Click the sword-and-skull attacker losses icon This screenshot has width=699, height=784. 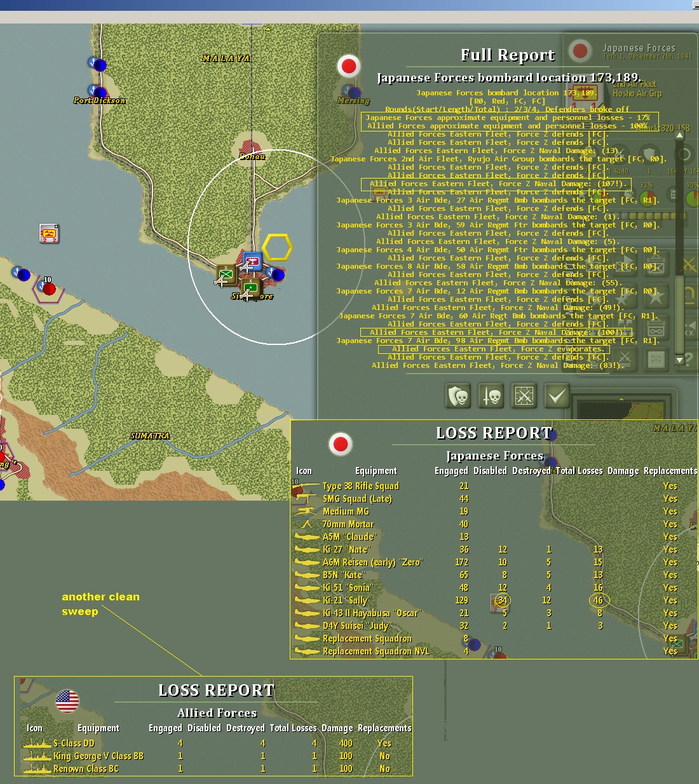click(491, 396)
